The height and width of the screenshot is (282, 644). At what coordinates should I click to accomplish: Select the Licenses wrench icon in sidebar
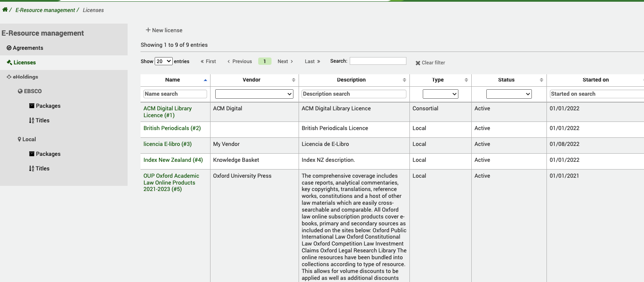pyautogui.click(x=9, y=62)
